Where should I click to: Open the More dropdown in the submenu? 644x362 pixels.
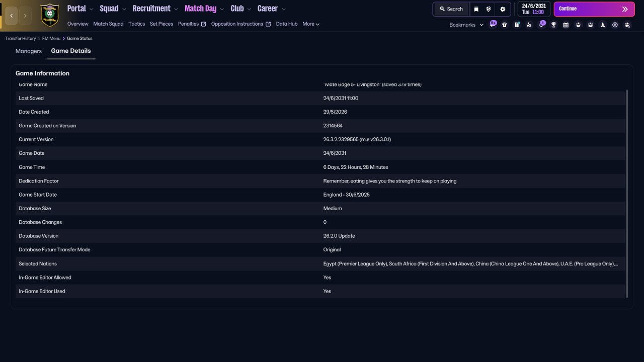click(311, 24)
